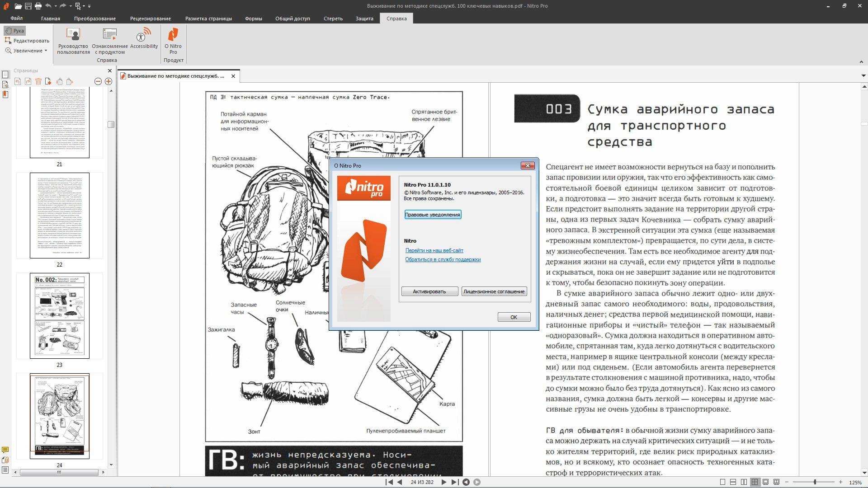
Task: Shrink page thumbnails with minus icon
Action: pos(98,81)
